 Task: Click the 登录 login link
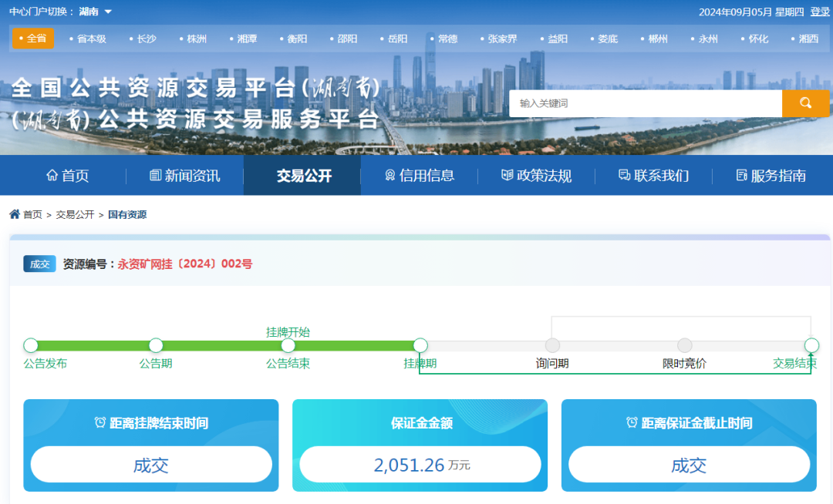coord(820,12)
